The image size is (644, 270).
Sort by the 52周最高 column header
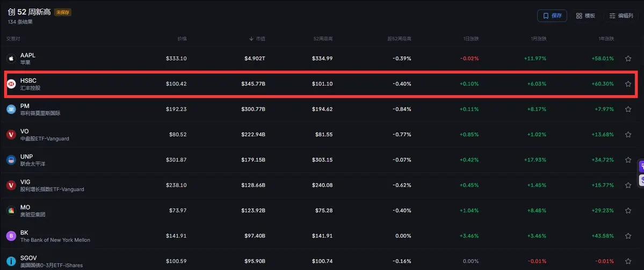tap(323, 39)
